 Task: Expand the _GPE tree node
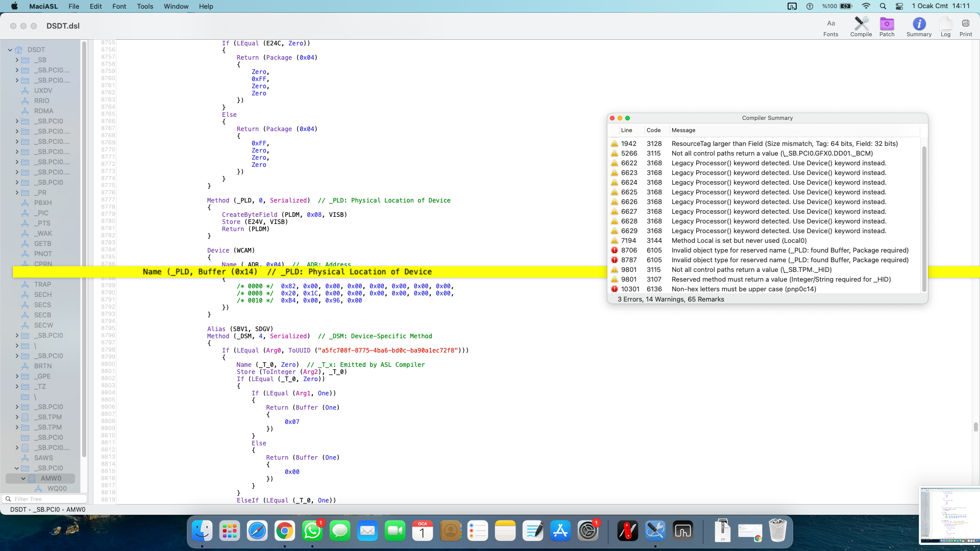17,376
